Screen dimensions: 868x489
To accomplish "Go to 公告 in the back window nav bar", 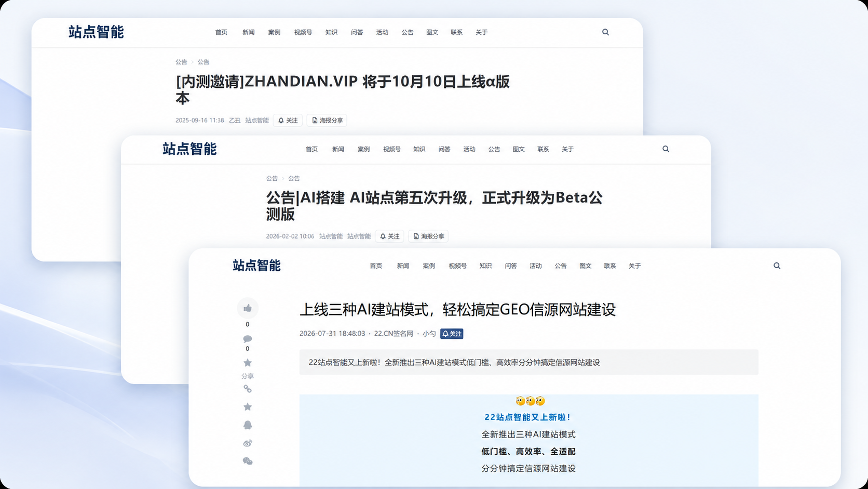I will click(408, 32).
